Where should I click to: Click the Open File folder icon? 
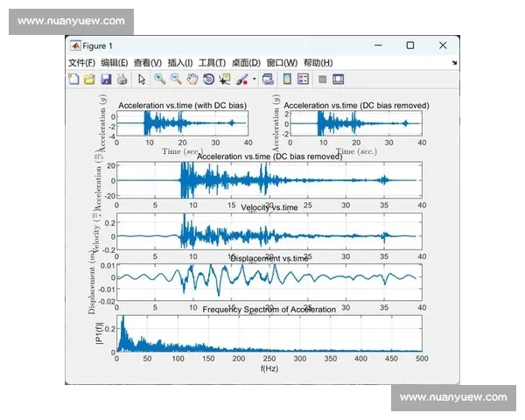(89, 80)
